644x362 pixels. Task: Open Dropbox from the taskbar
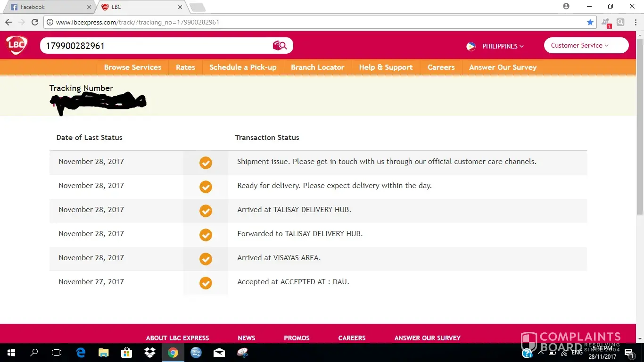point(150,353)
